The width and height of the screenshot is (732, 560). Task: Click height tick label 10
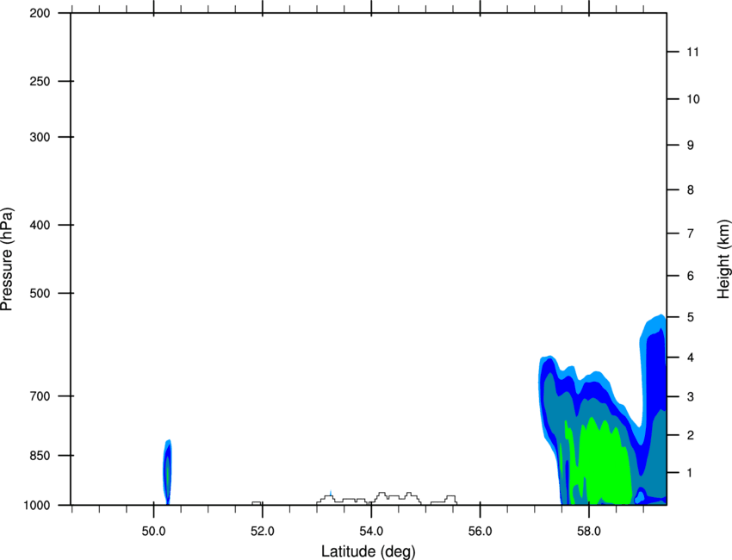[x=693, y=99]
